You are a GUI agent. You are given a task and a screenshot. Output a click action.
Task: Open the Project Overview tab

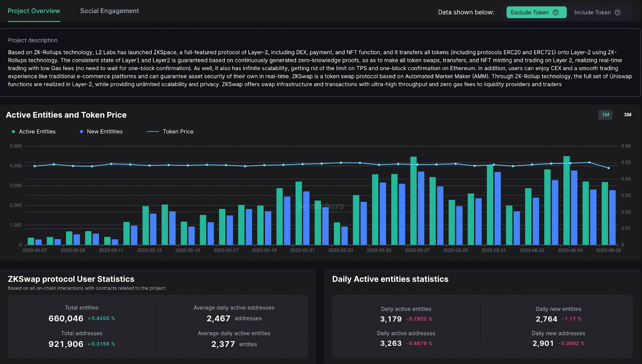click(x=34, y=11)
